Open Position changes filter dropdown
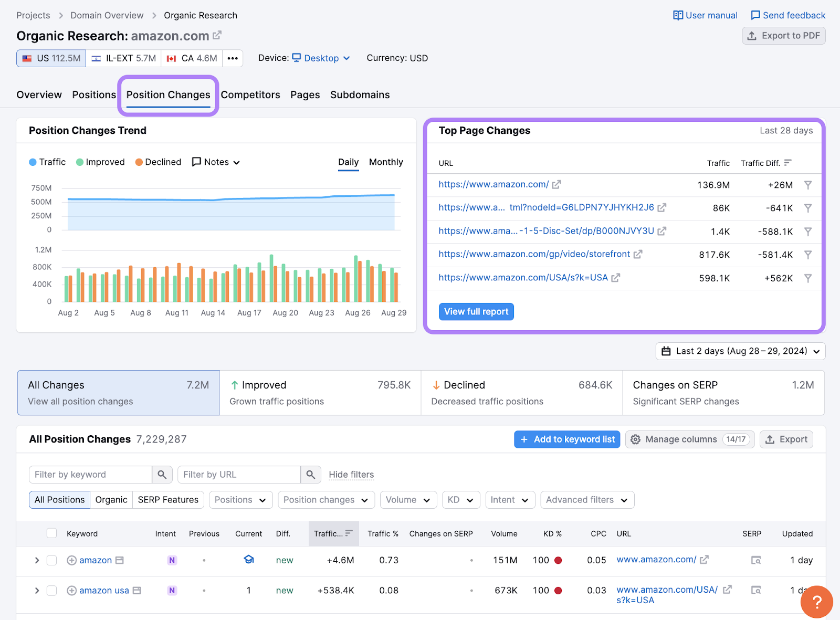This screenshot has height=620, width=840. pyautogui.click(x=326, y=500)
